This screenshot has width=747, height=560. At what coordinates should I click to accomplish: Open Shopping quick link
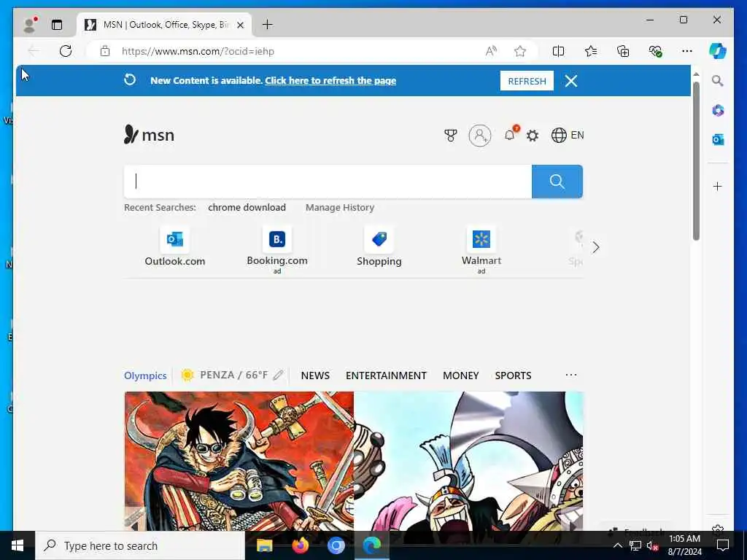coord(379,246)
